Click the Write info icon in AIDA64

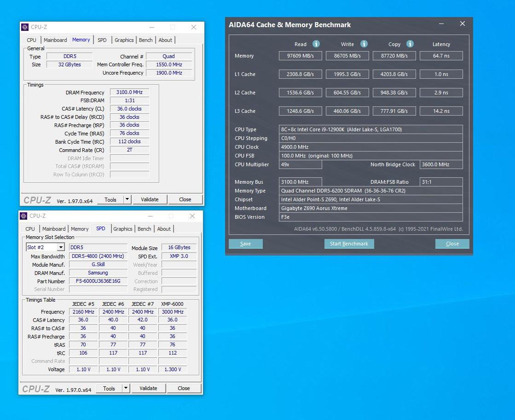(x=364, y=44)
